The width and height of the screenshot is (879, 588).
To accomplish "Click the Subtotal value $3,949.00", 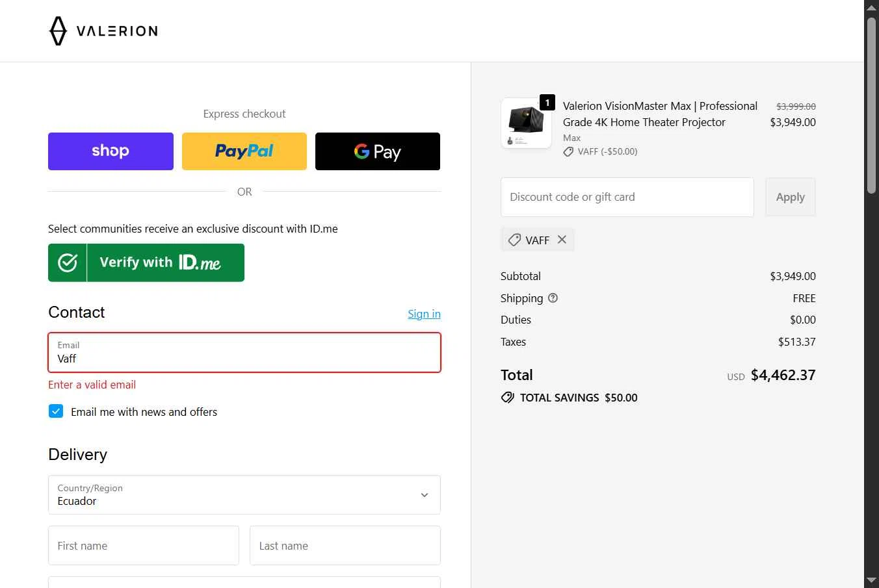I will tap(793, 276).
